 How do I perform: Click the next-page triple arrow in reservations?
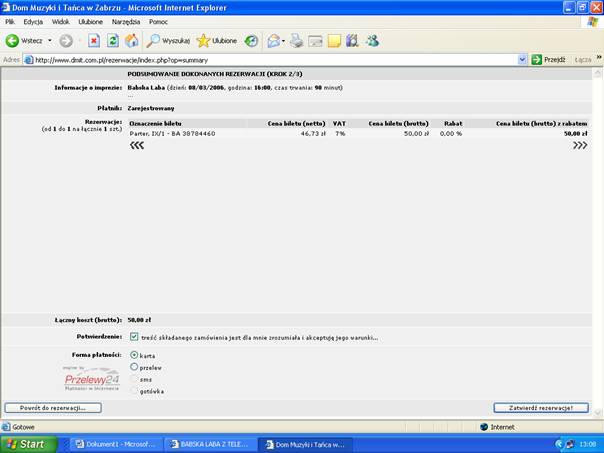[580, 145]
